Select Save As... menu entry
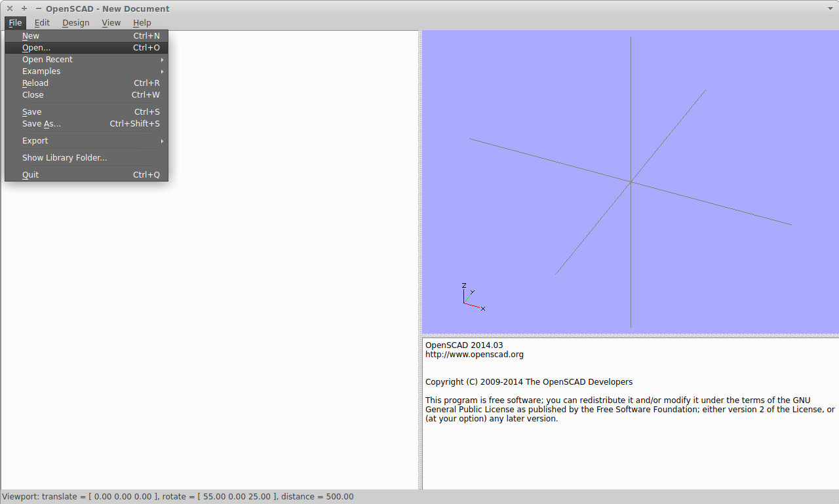839x504 pixels. 87,124
